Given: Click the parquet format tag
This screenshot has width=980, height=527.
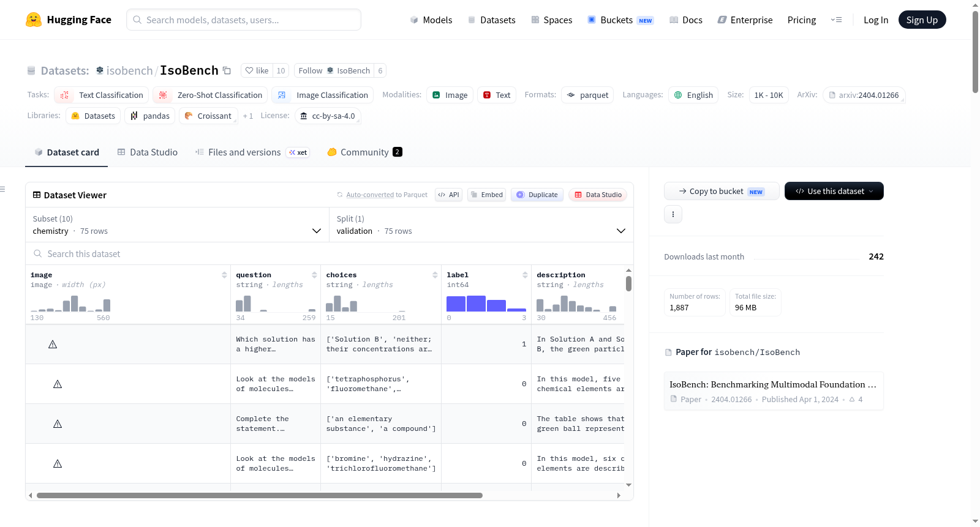Looking at the screenshot, I should click(x=587, y=95).
